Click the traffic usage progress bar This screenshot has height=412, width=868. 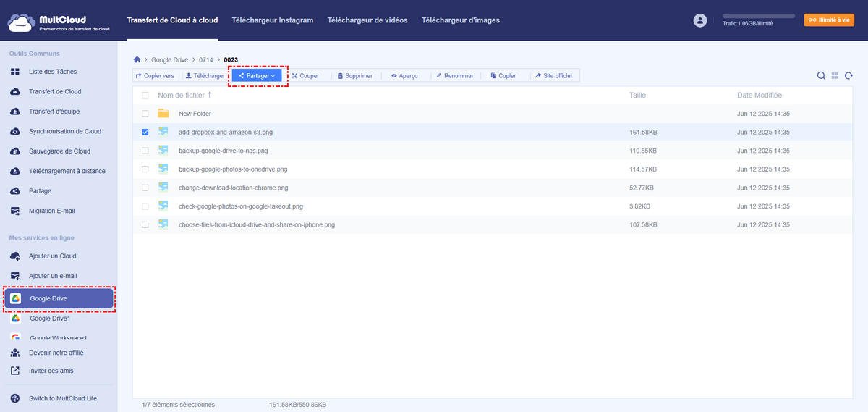759,15
